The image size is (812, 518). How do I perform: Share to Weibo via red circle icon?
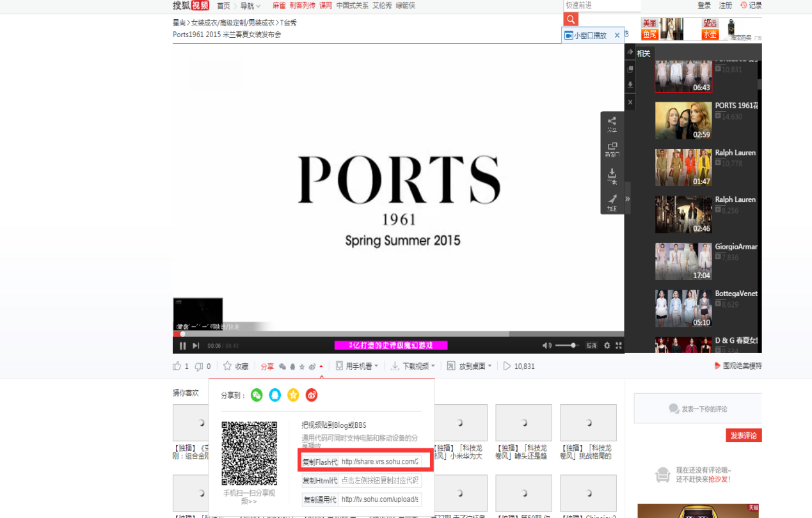(x=312, y=395)
